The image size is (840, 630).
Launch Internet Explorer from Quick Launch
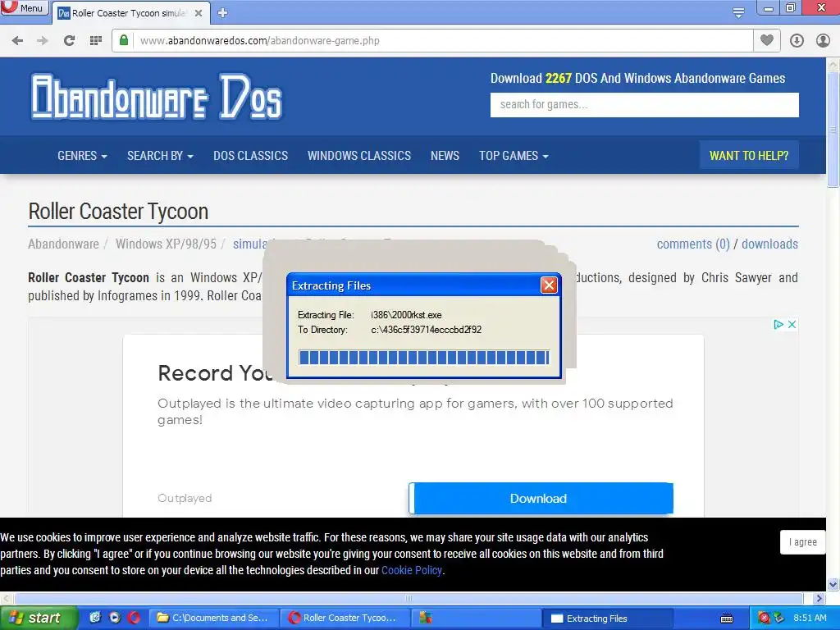click(95, 618)
